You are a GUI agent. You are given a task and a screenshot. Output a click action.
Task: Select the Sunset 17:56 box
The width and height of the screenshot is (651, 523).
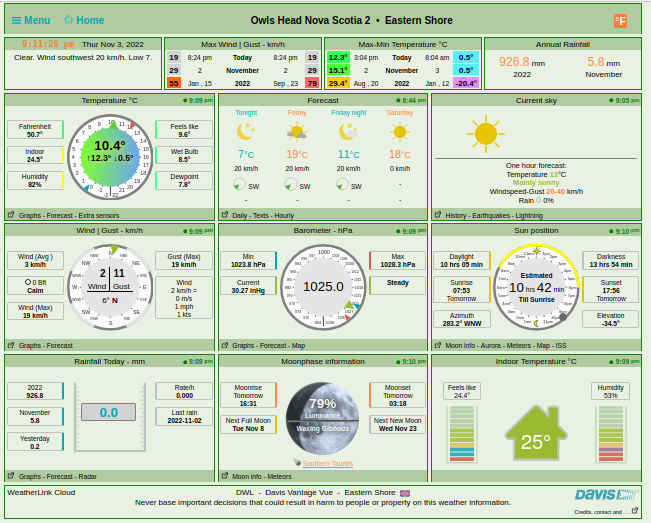[611, 290]
